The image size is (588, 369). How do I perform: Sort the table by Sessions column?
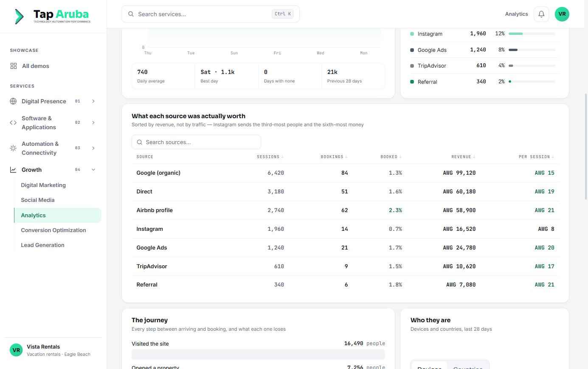(x=270, y=157)
